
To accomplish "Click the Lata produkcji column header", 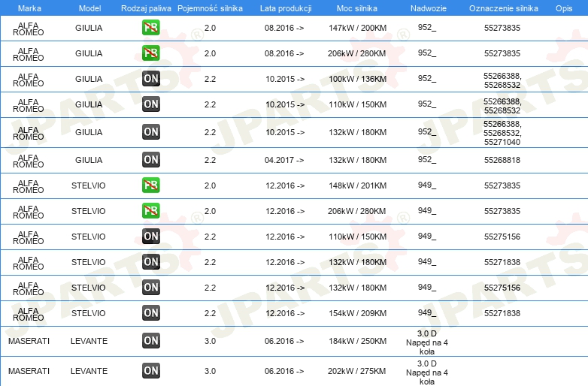I will [x=286, y=8].
